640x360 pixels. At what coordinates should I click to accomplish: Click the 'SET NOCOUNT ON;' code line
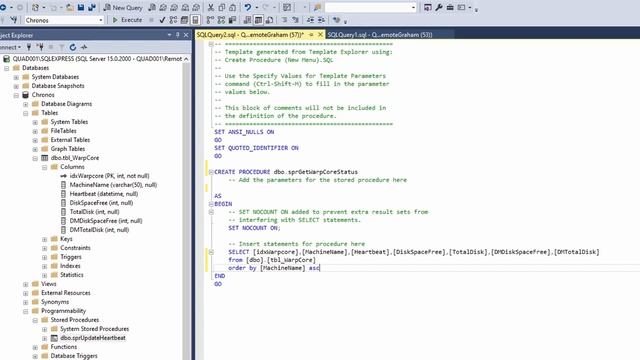254,228
